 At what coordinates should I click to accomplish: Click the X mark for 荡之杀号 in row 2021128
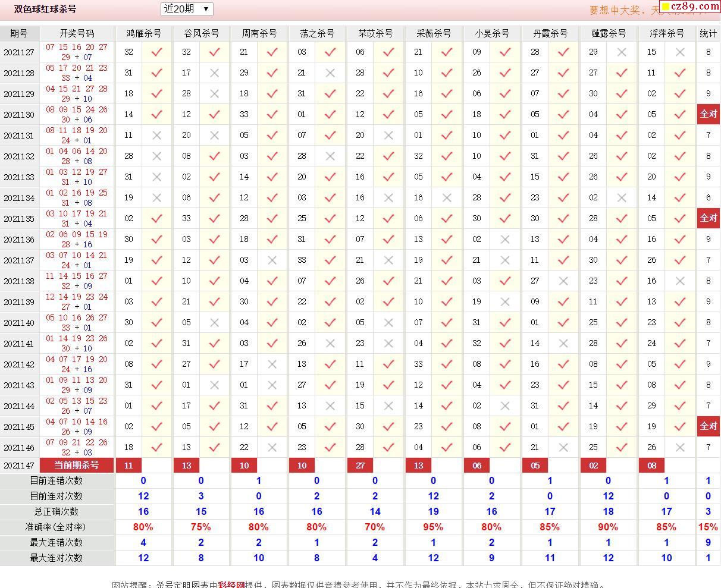tap(330, 73)
